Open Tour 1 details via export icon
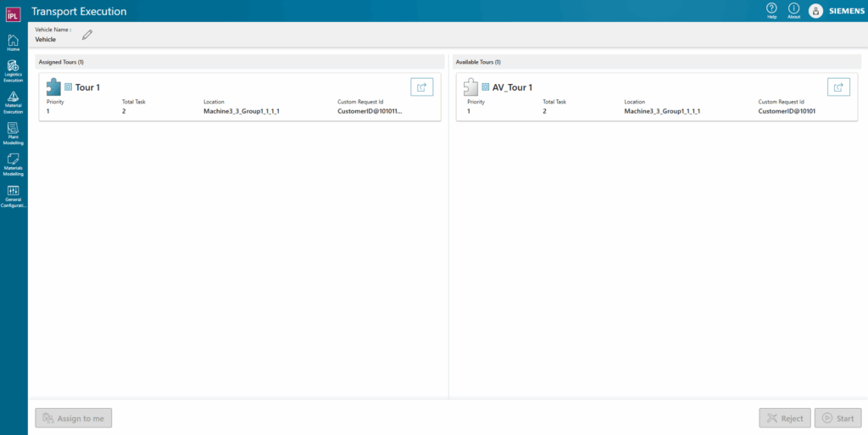 pyautogui.click(x=422, y=86)
